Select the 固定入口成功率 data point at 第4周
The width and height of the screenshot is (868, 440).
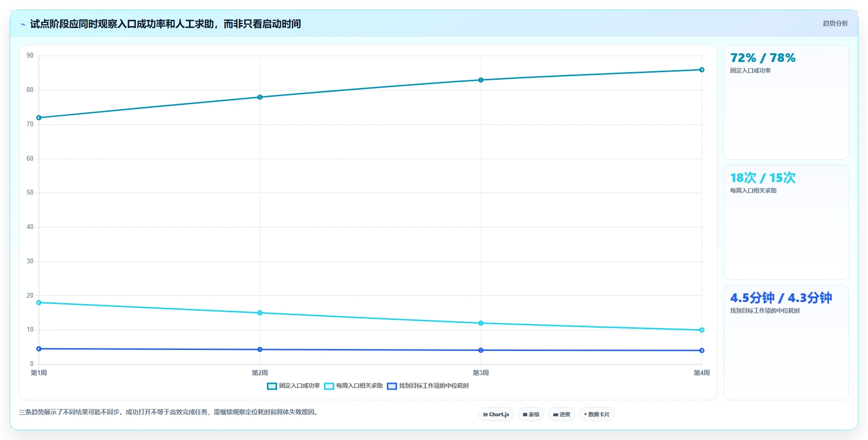[x=702, y=70]
